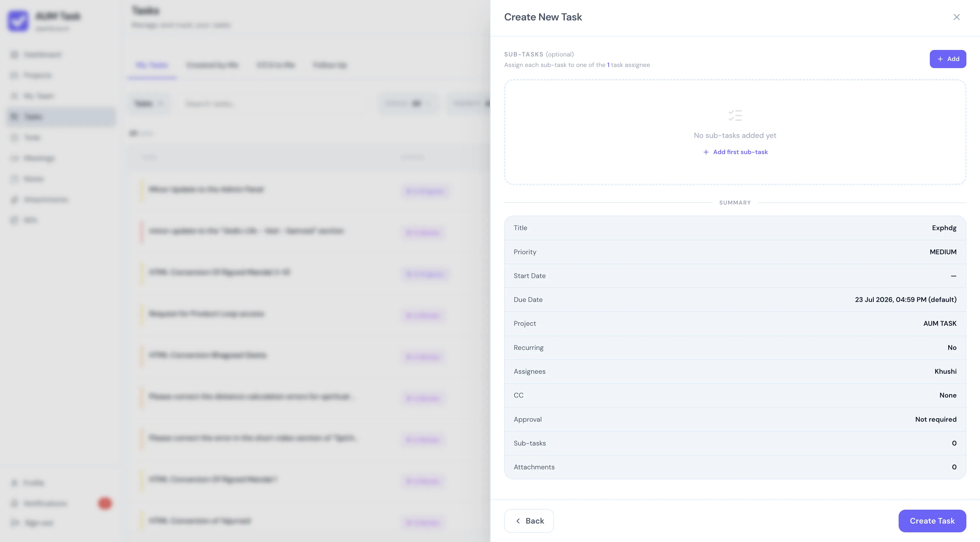Select the assignee name 'Khushi'

945,371
